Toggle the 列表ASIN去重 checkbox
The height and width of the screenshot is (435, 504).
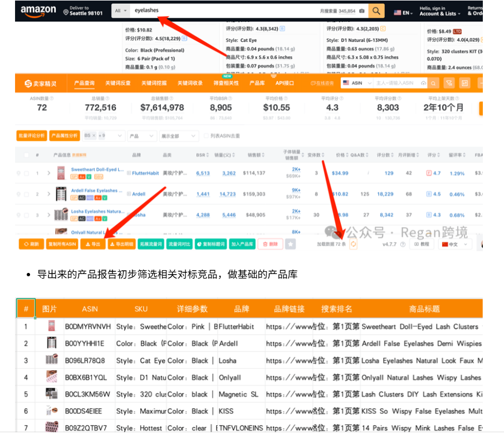[206, 136]
